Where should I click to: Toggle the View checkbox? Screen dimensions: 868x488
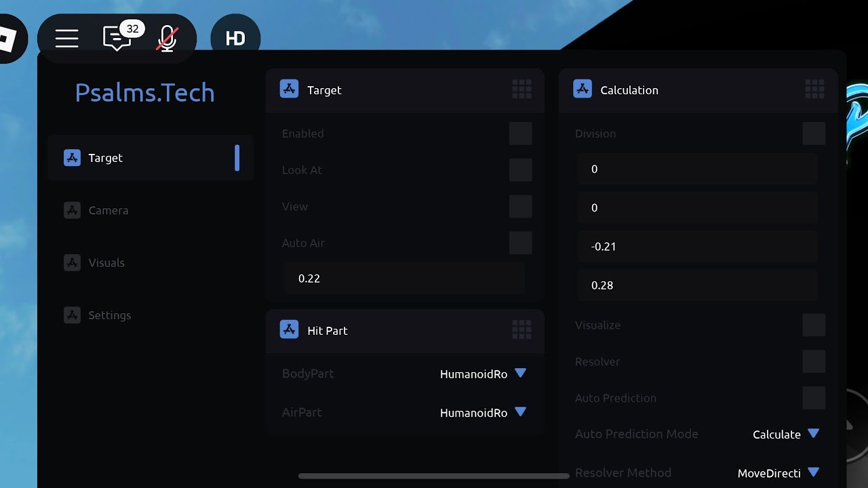click(521, 207)
